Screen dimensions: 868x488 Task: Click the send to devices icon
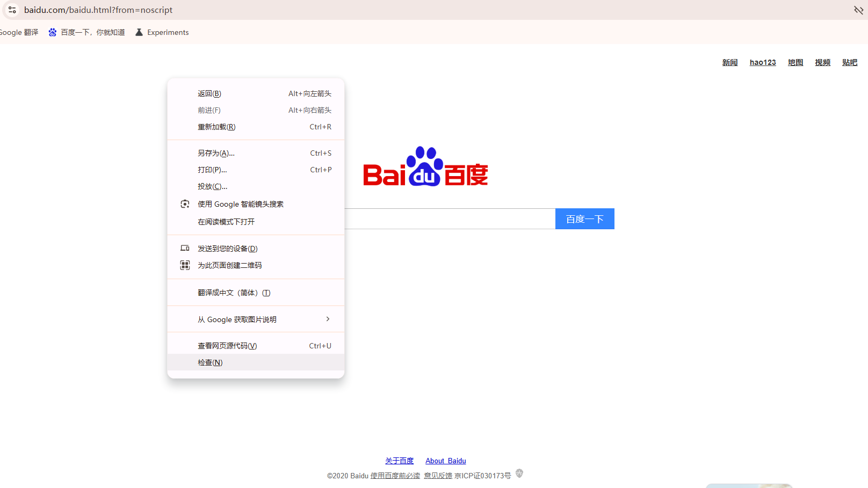[x=185, y=248]
